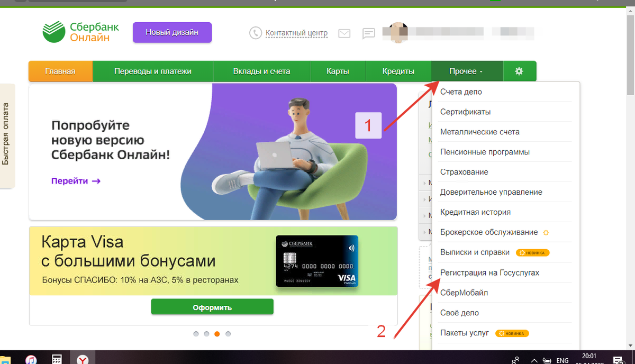Screen dimensions: 635x364
Task: Select Брокерское обслуживание item
Action: tap(505, 232)
